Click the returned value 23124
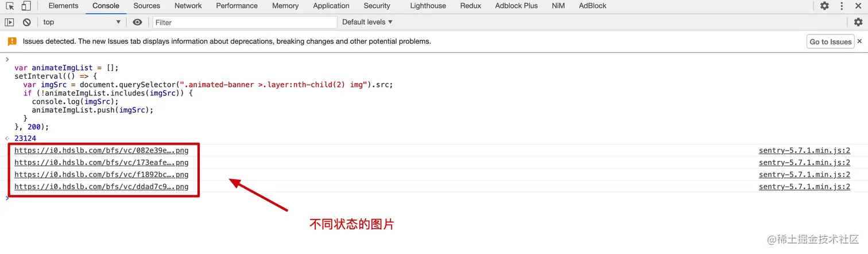This screenshot has height=254, width=868. pyautogui.click(x=25, y=138)
